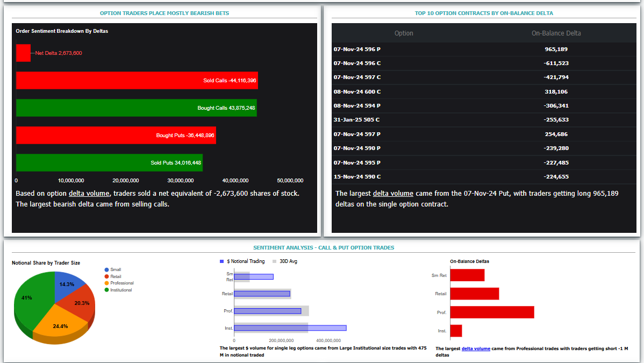Screen dimensions: 644x363
Task: Click the blue Small legend swatch
Action: click(x=107, y=269)
